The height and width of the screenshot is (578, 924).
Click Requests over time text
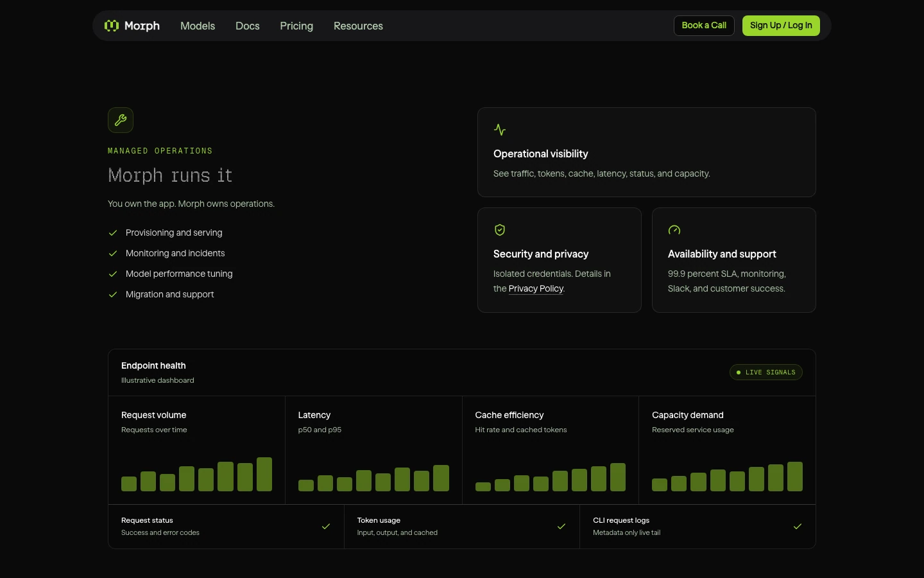154,430
